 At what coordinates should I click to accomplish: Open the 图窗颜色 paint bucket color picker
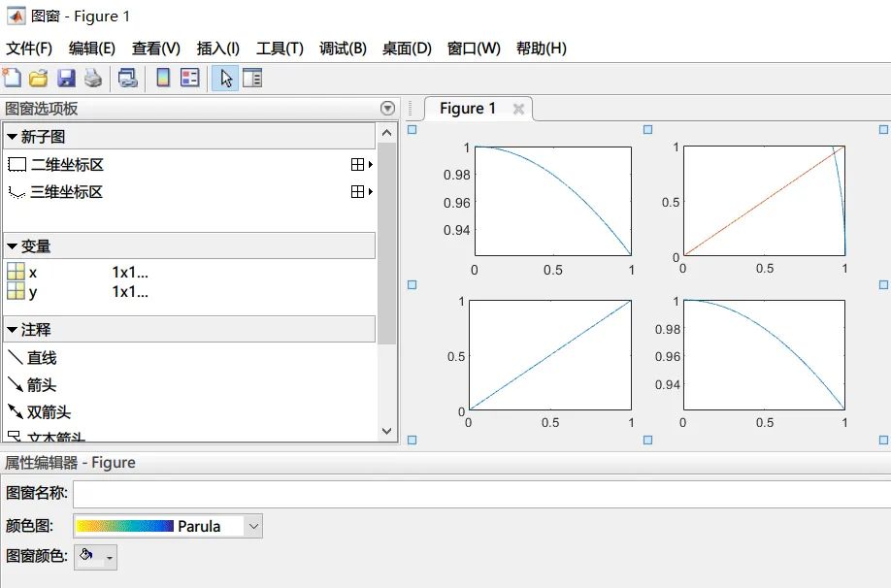pos(95,557)
